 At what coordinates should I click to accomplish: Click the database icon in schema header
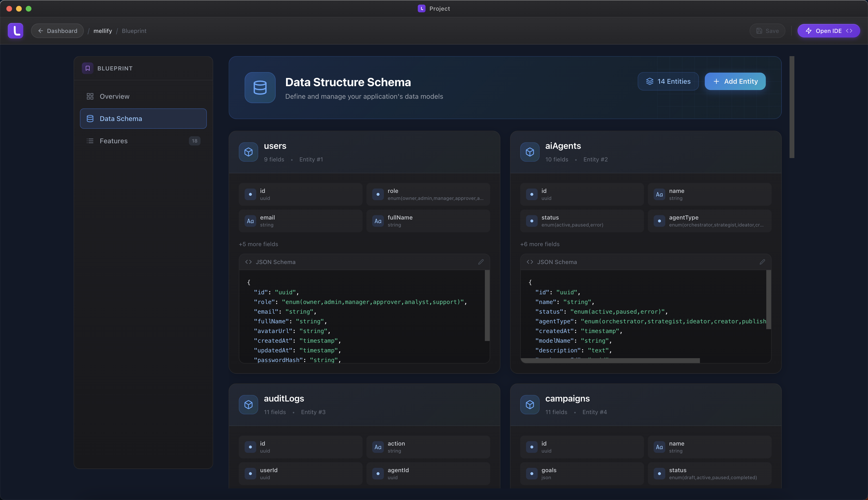pos(260,88)
